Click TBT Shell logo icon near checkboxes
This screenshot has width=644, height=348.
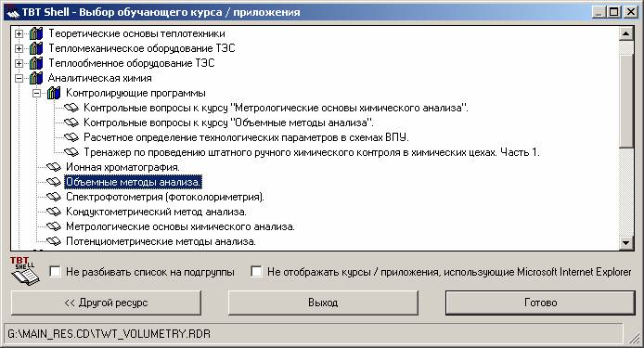pos(25,271)
